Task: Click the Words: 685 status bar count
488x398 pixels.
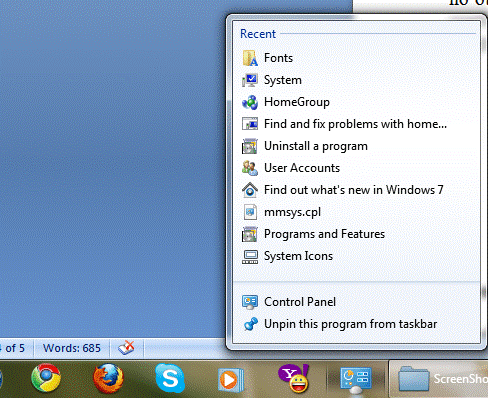Action: point(72,348)
